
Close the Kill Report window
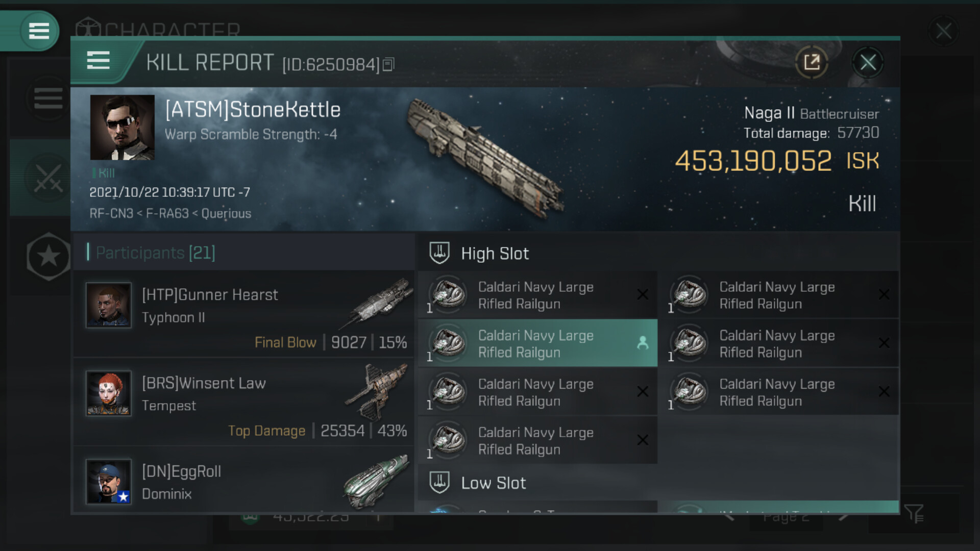(x=868, y=63)
